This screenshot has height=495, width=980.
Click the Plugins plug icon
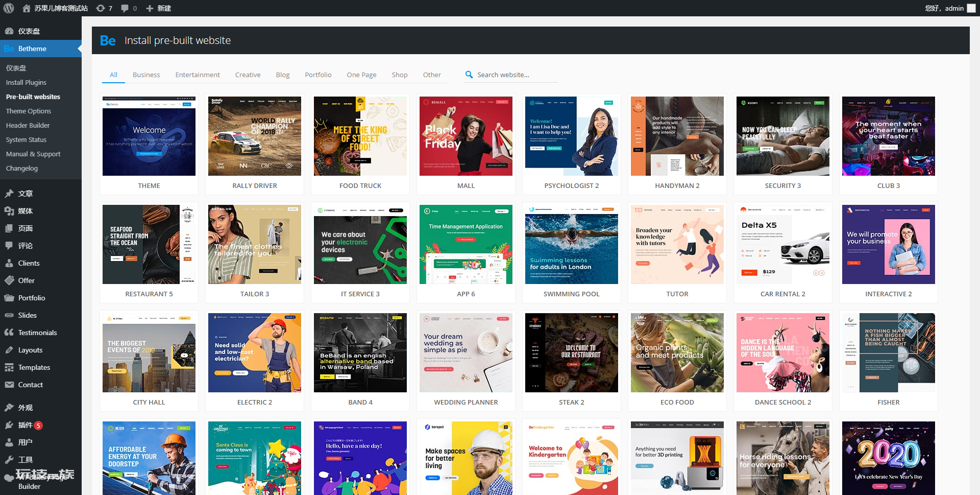(x=9, y=425)
